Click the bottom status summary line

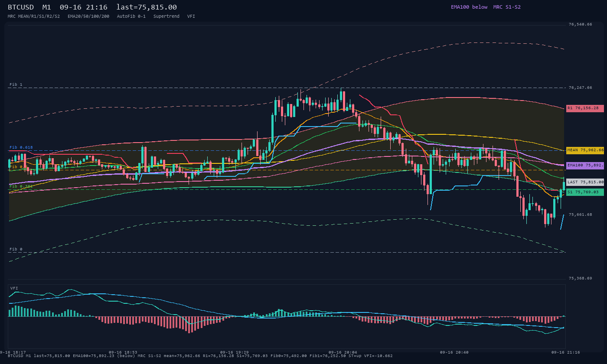[200, 356]
